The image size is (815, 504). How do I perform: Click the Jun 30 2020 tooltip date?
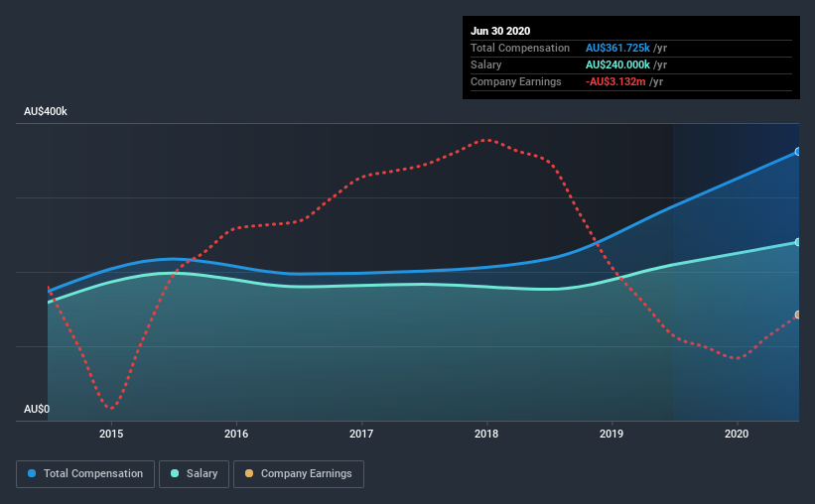pyautogui.click(x=500, y=31)
